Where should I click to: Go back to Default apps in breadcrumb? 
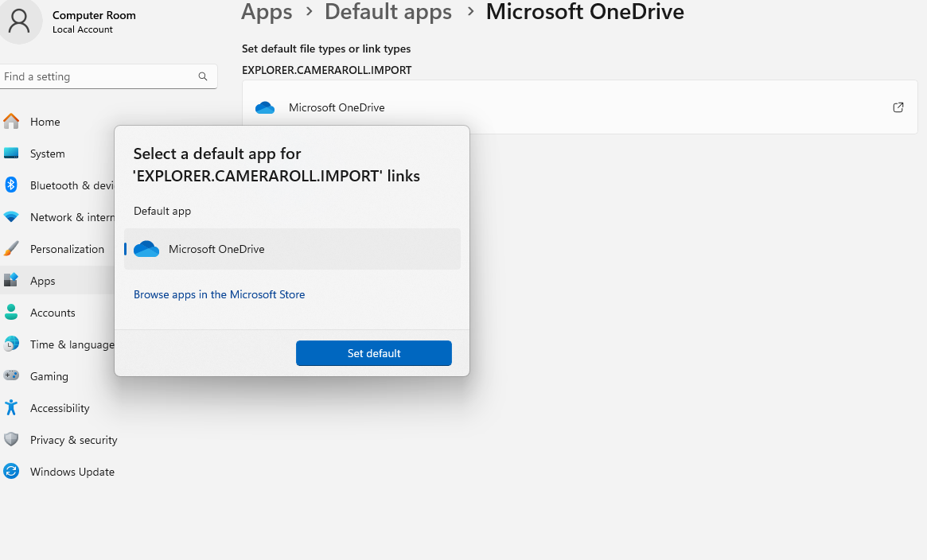388,12
